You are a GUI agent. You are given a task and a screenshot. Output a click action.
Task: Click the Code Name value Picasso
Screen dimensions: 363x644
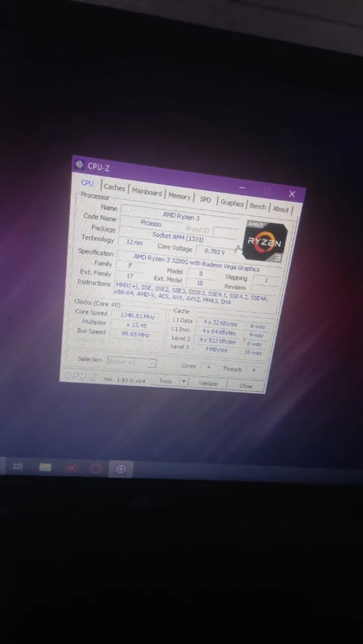coord(151,223)
